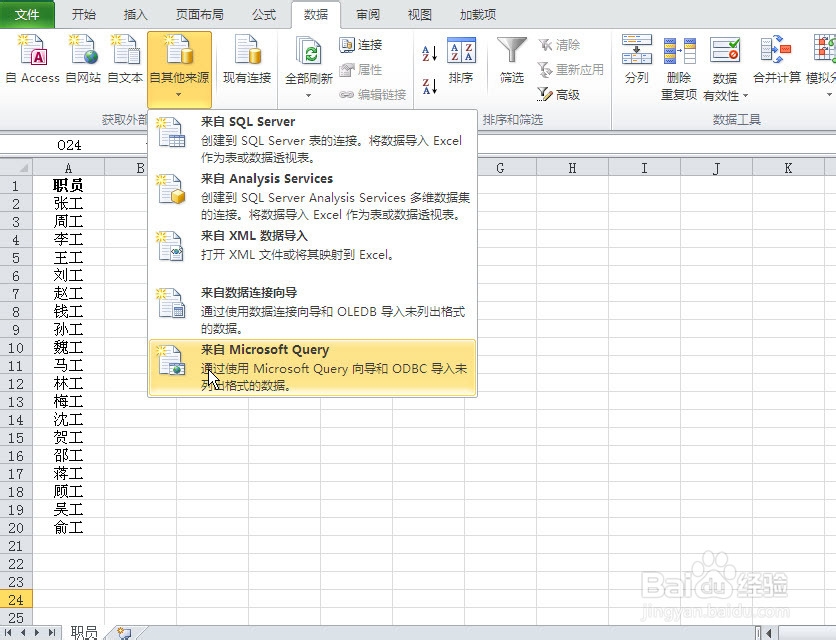
Task: Click cell A1 containing 职员
Action: click(67, 184)
